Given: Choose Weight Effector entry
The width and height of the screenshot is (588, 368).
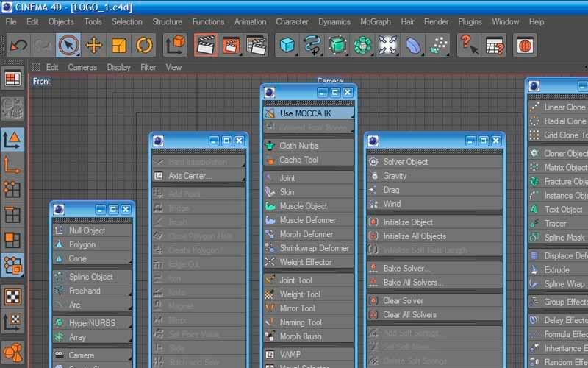Looking at the screenshot, I should (308, 262).
